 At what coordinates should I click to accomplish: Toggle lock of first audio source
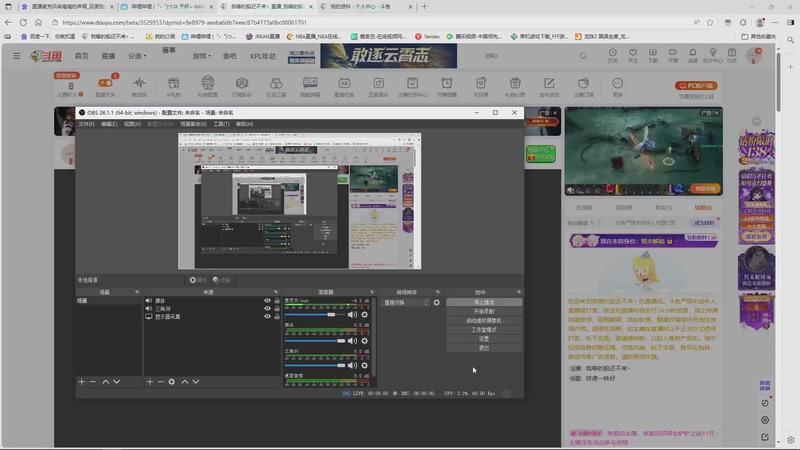(277, 301)
